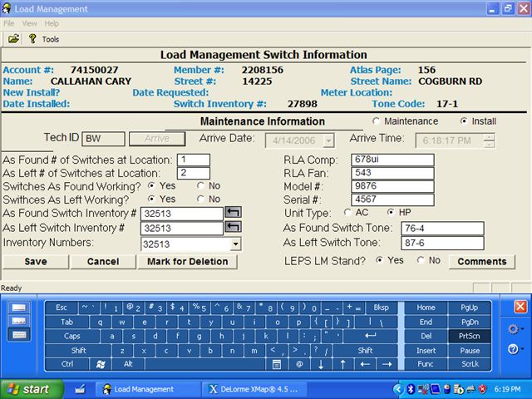Expand the Inventory Numbers dropdown

coord(235,244)
